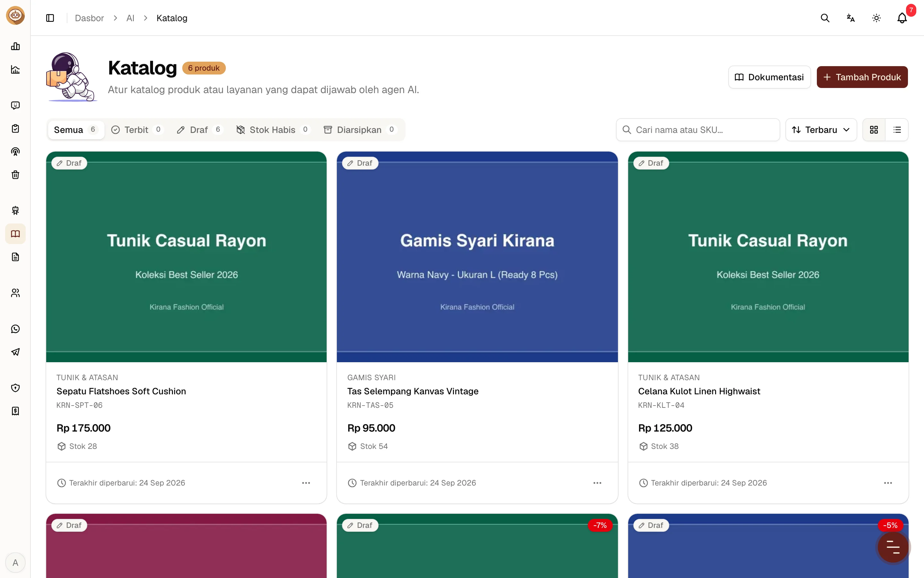The image size is (924, 578).
Task: Open WhatsApp sidebar icon
Action: pyautogui.click(x=15, y=329)
